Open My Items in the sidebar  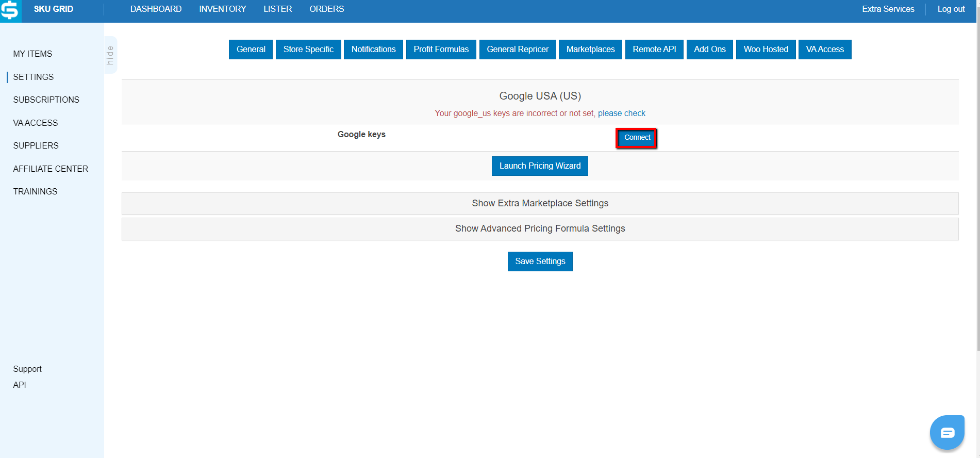tap(32, 54)
